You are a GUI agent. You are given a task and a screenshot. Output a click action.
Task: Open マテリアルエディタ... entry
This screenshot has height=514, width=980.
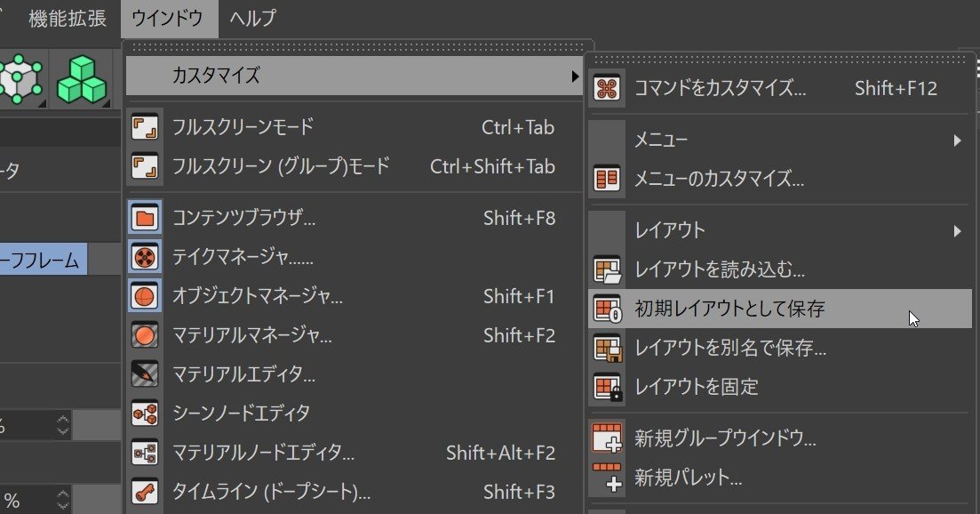pyautogui.click(x=354, y=373)
